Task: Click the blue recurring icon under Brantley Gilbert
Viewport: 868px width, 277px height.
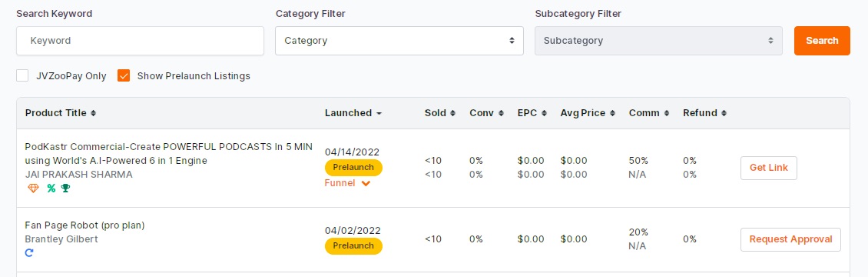Action: pos(30,253)
